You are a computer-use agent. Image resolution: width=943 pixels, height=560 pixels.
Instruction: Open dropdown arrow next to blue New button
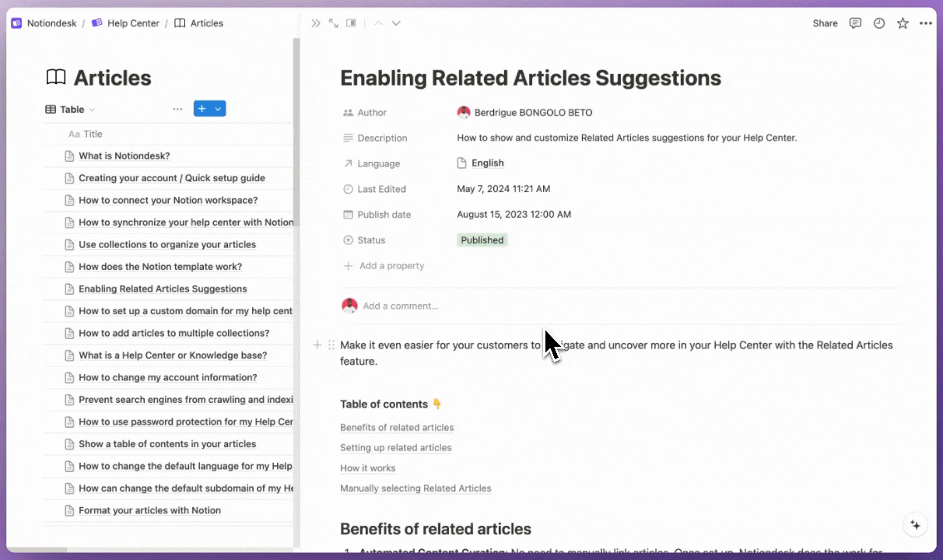coord(219,109)
